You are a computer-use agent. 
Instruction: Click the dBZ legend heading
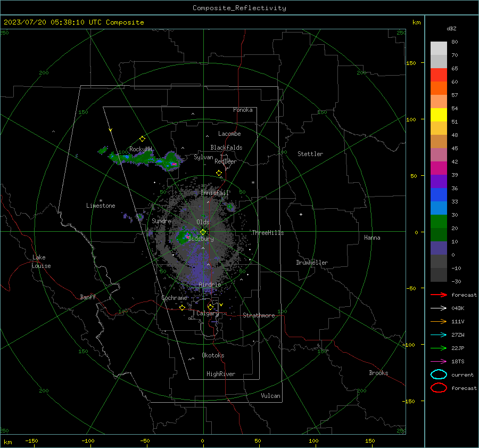[451, 28]
